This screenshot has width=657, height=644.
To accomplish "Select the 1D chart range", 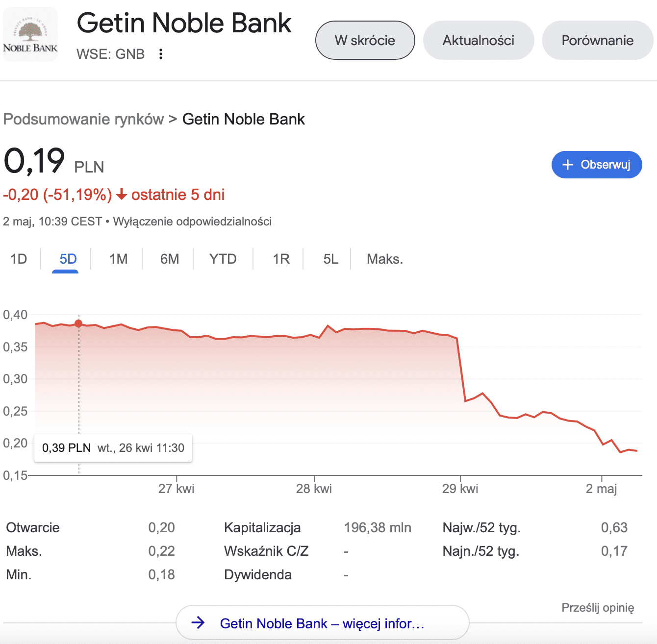I will [x=19, y=259].
